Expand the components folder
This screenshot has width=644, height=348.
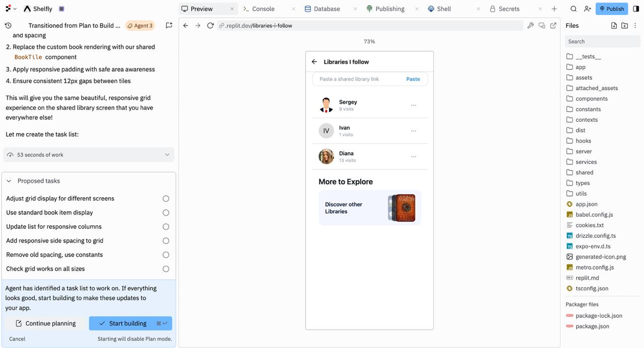pyautogui.click(x=592, y=99)
